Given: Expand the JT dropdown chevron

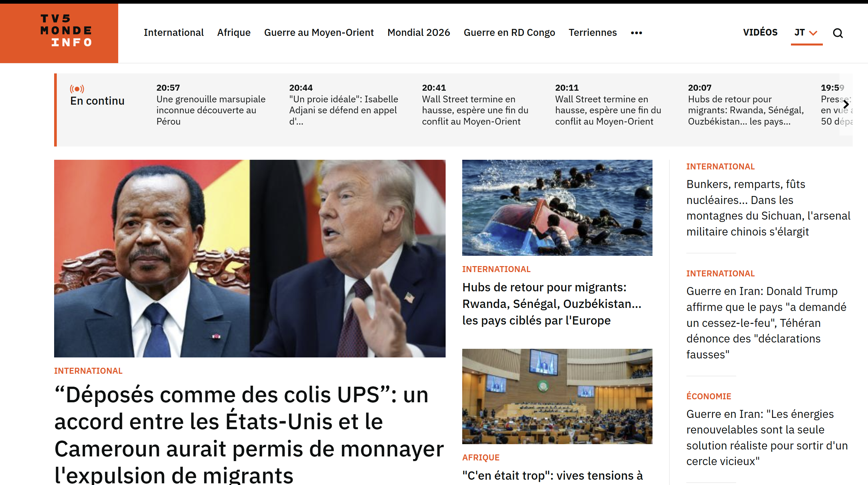Looking at the screenshot, I should click(x=814, y=33).
